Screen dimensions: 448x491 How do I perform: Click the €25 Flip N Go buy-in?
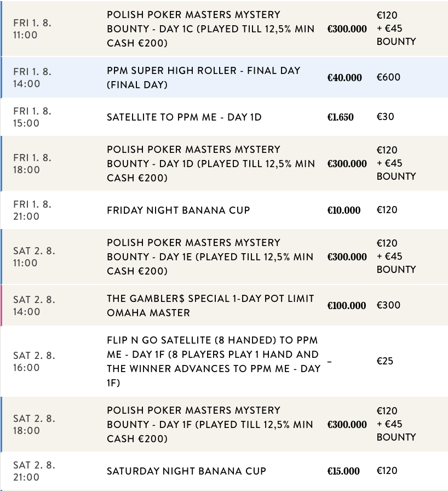coord(385,361)
